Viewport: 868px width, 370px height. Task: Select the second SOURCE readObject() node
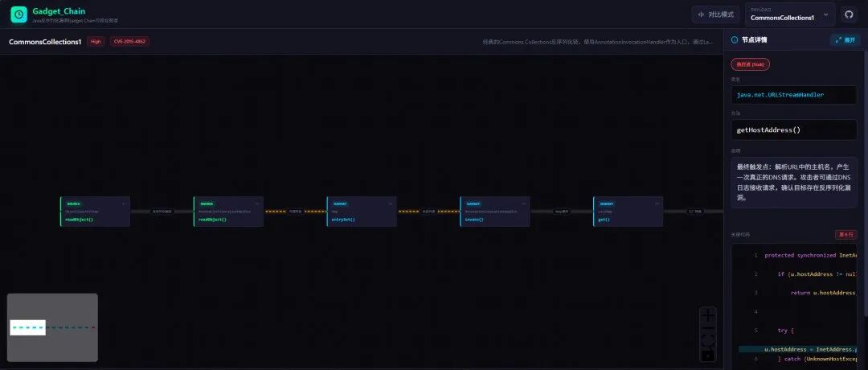228,212
